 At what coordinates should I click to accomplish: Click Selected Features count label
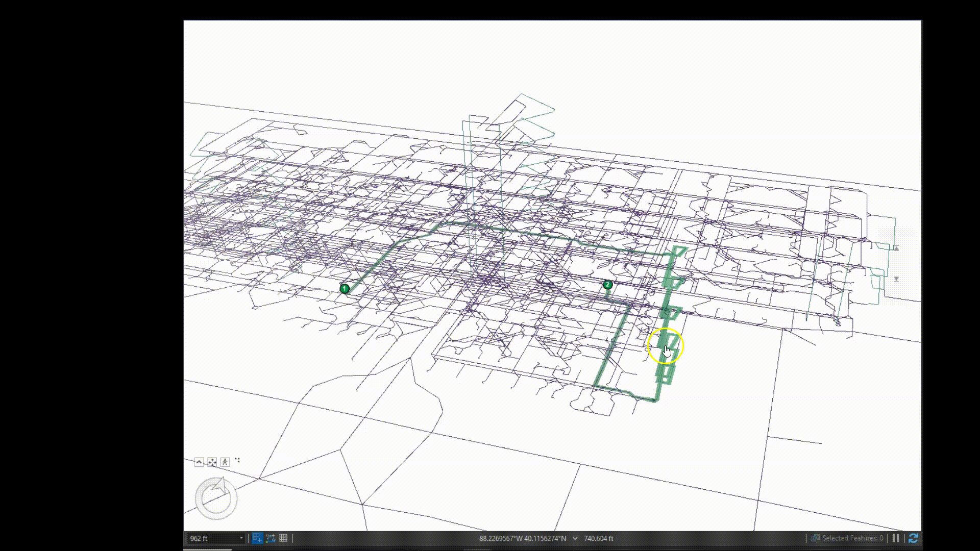(x=852, y=538)
